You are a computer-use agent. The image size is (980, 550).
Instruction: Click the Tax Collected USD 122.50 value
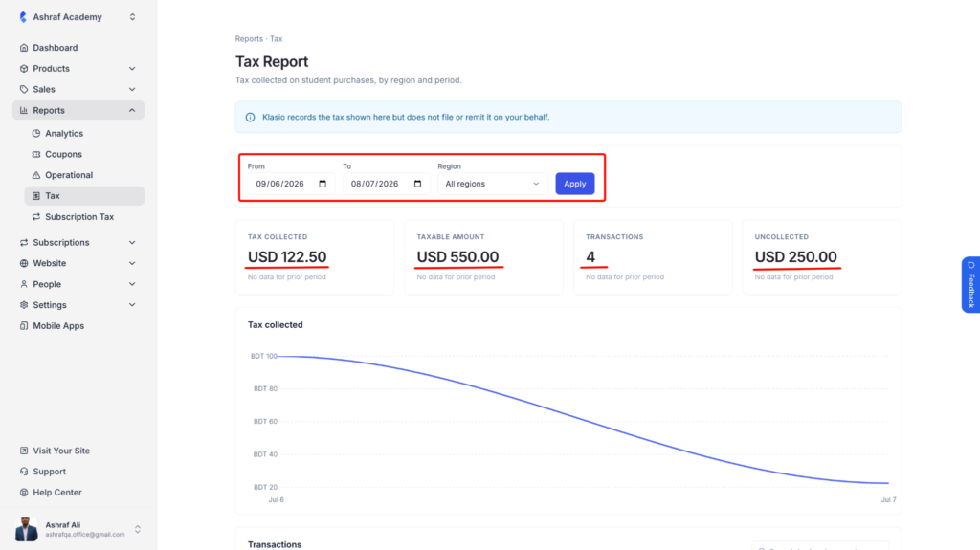(x=287, y=257)
